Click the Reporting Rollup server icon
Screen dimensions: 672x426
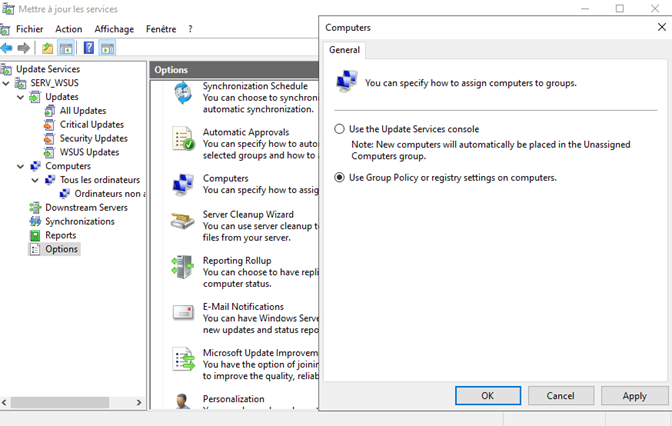183,267
